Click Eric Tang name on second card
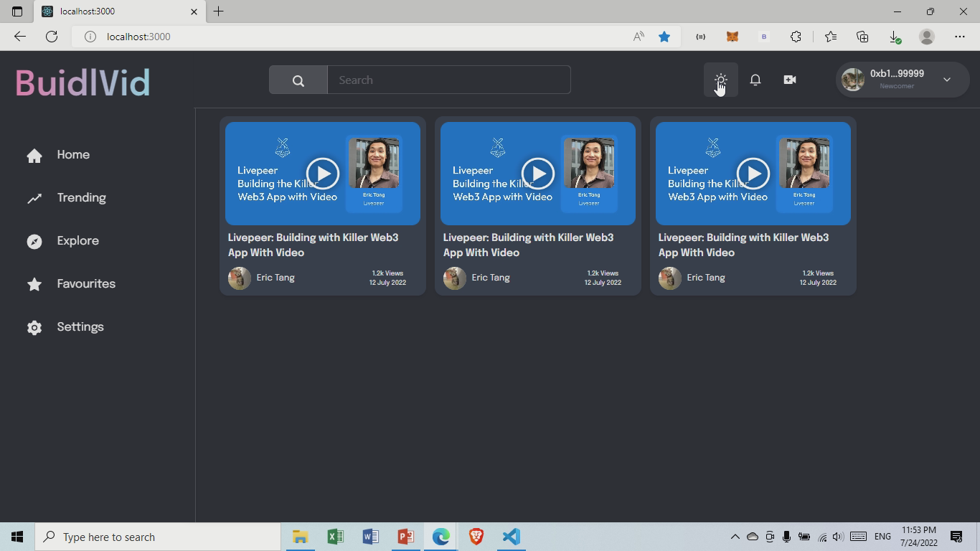The width and height of the screenshot is (980, 551). coord(491,278)
